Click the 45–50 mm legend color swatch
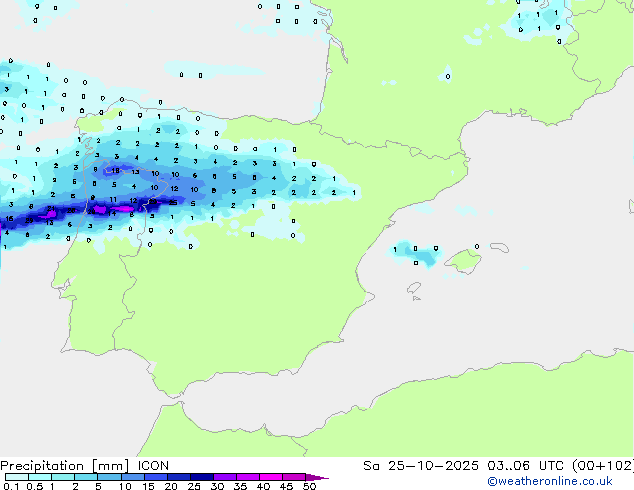The height and width of the screenshot is (490, 634). (294, 477)
